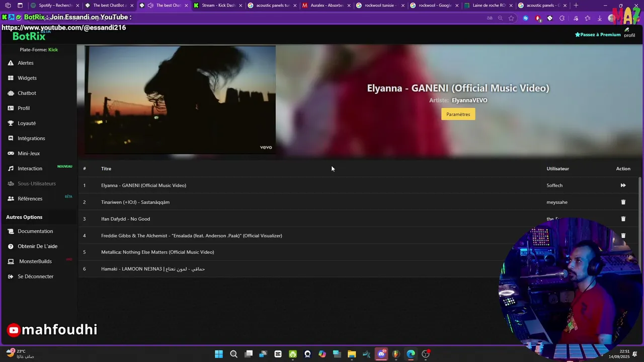The height and width of the screenshot is (362, 644).
Task: Open FL Studio from taskbar
Action: (396, 354)
